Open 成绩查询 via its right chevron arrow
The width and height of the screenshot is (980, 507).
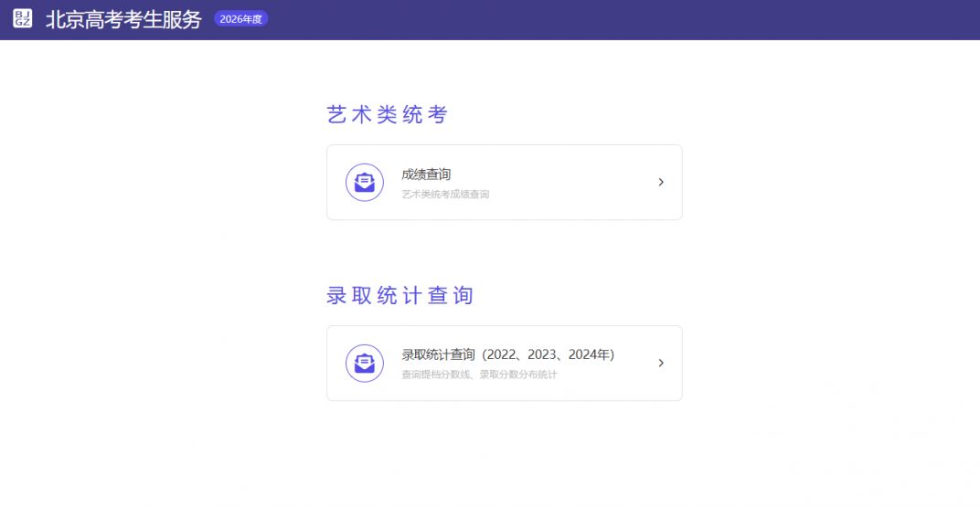point(661,182)
